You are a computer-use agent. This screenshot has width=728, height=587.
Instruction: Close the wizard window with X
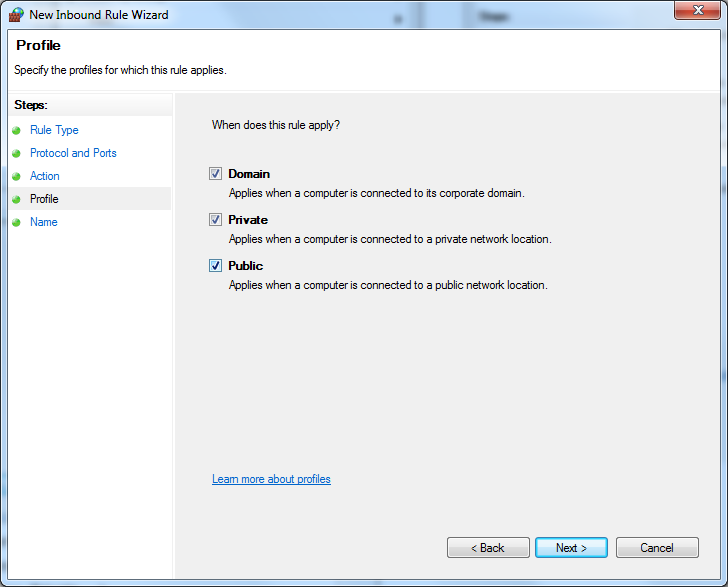click(x=696, y=11)
